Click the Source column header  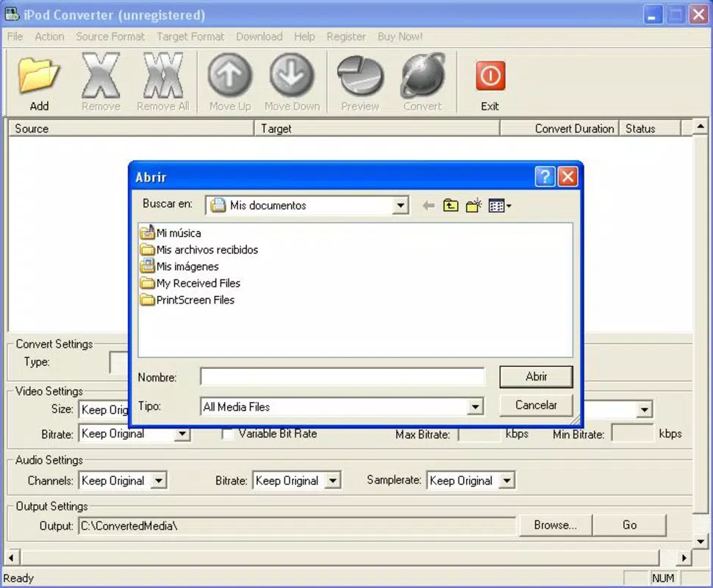(x=131, y=129)
